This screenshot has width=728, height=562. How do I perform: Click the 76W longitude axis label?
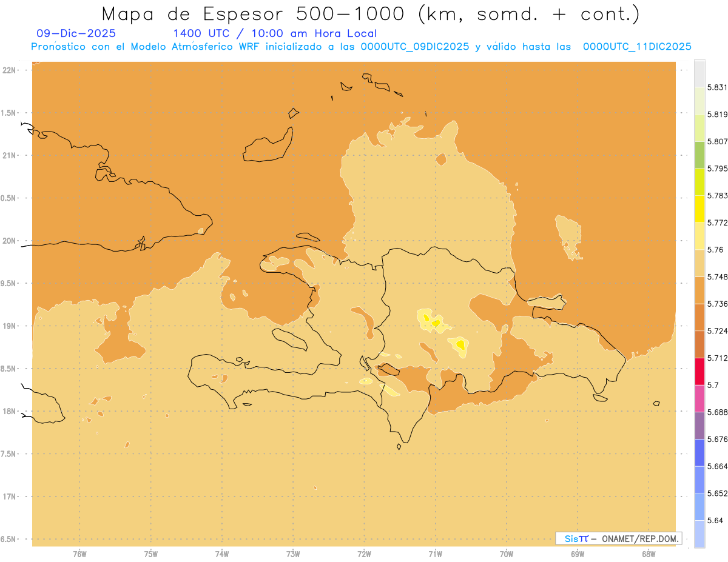point(79,554)
